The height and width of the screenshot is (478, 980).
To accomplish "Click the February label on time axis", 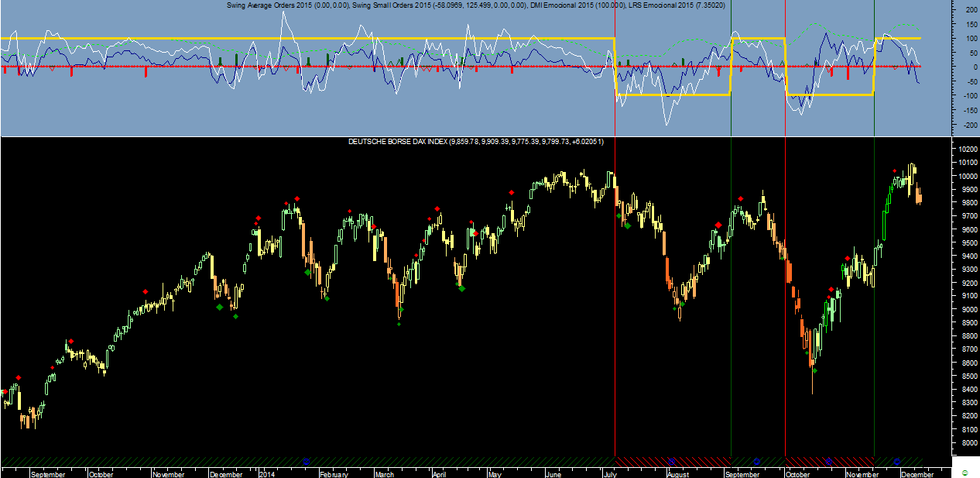I will coord(334,474).
